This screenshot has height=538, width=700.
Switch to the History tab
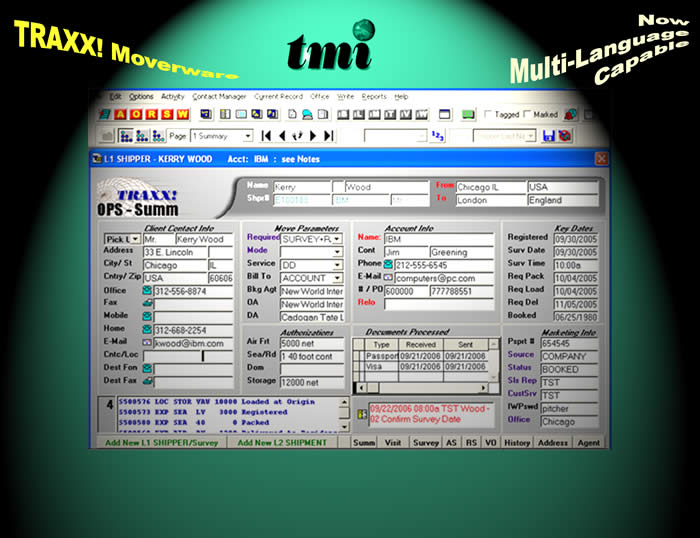517,442
